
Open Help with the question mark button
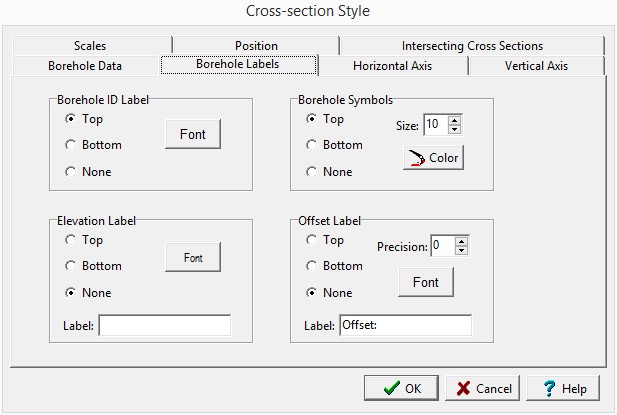(562, 388)
